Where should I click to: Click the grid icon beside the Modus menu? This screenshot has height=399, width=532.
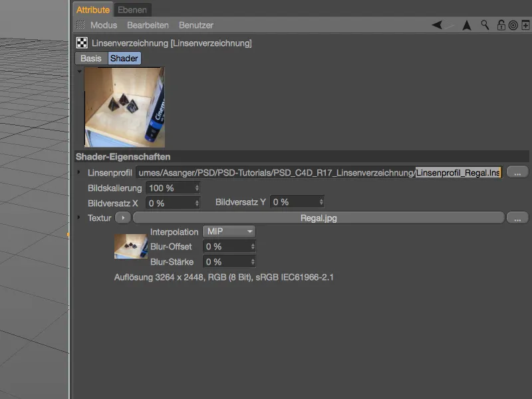[x=80, y=25]
